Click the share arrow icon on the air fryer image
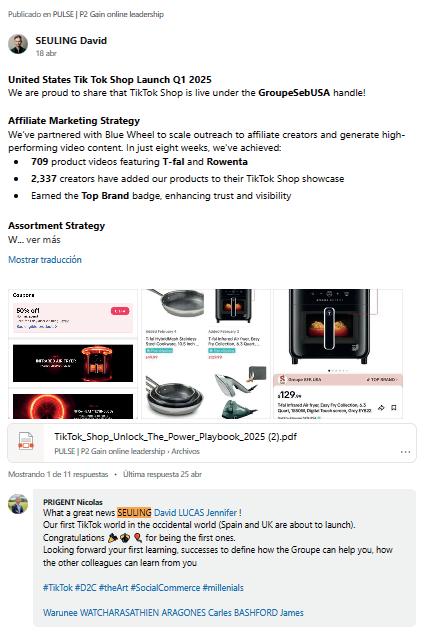This screenshot has height=632, width=425. (381, 408)
